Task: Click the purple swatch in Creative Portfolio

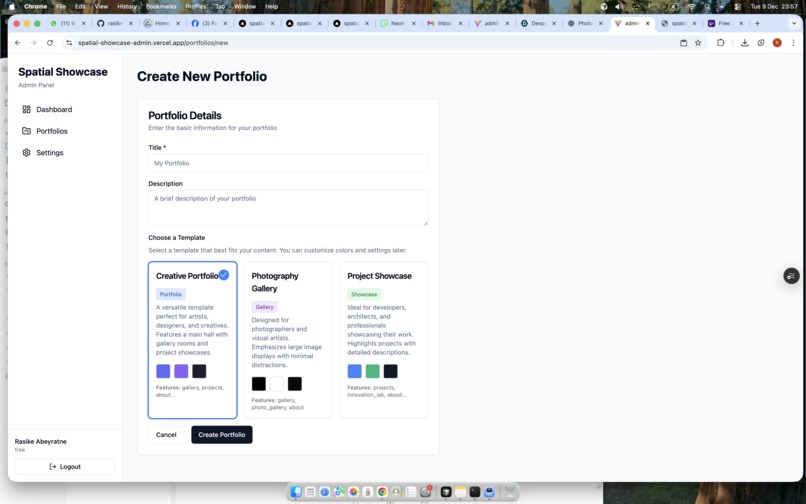Action: [181, 371]
